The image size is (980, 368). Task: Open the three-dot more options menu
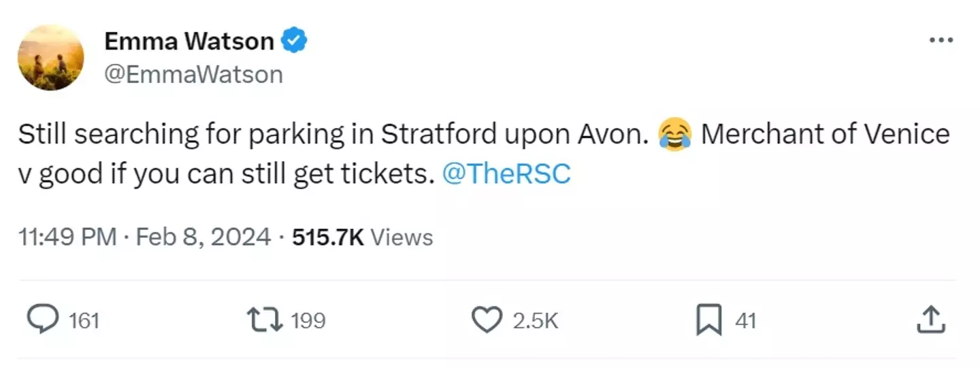tap(941, 40)
